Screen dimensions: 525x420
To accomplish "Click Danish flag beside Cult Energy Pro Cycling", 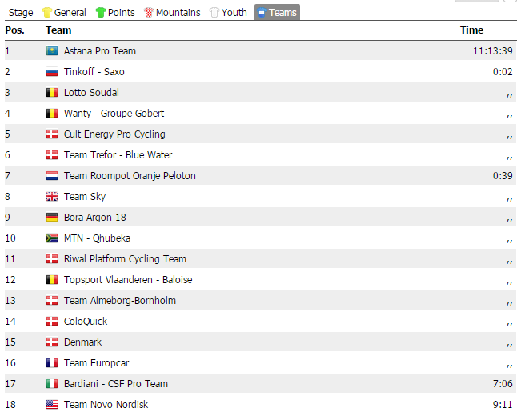I will (x=52, y=134).
